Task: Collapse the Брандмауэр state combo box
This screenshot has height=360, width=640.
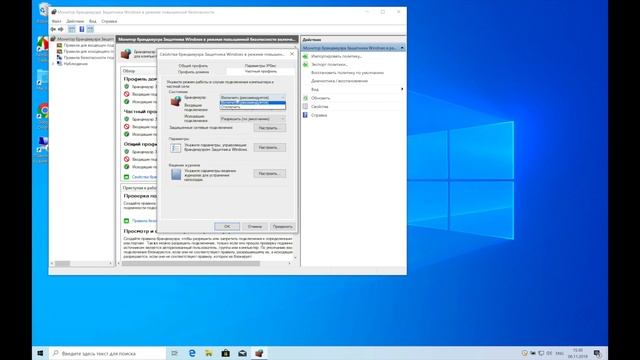Action: (x=253, y=98)
